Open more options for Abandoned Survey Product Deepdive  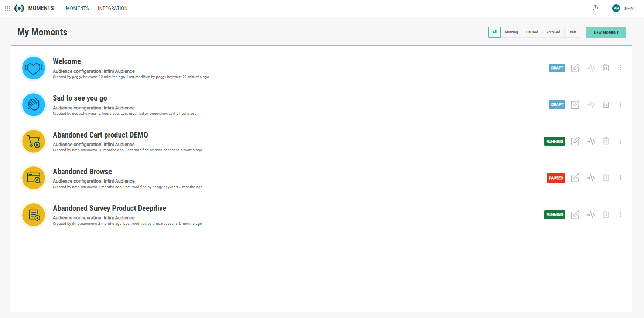tap(620, 215)
